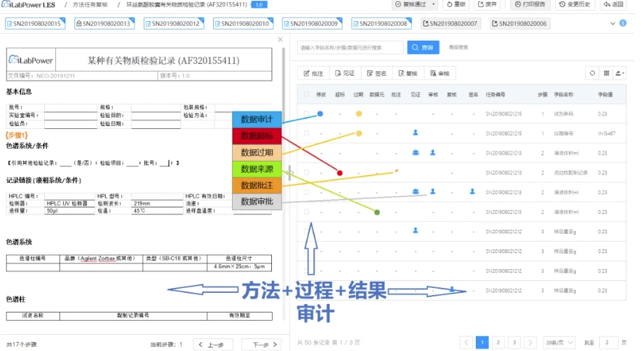Screen dimensions: 644x351
Task: Close the left document panel
Action: click(x=280, y=40)
